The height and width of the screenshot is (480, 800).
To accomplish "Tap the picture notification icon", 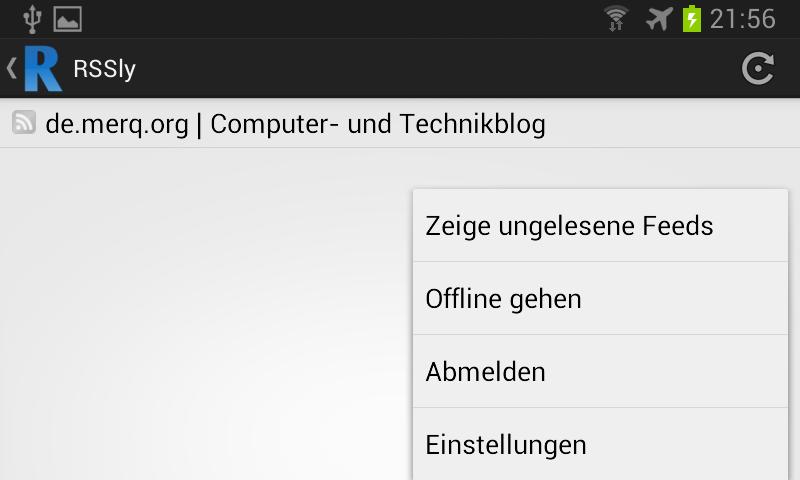I will click(67, 18).
